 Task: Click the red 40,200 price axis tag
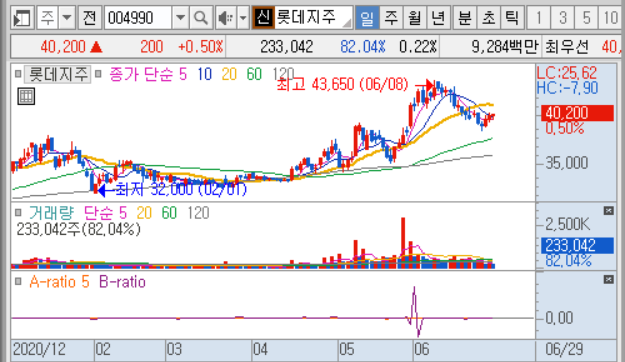pyautogui.click(x=577, y=113)
